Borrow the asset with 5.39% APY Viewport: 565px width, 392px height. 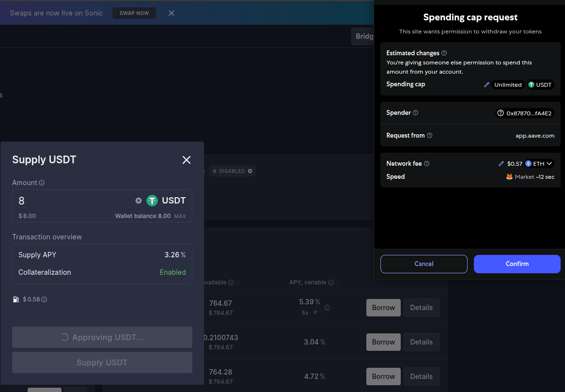[383, 308]
